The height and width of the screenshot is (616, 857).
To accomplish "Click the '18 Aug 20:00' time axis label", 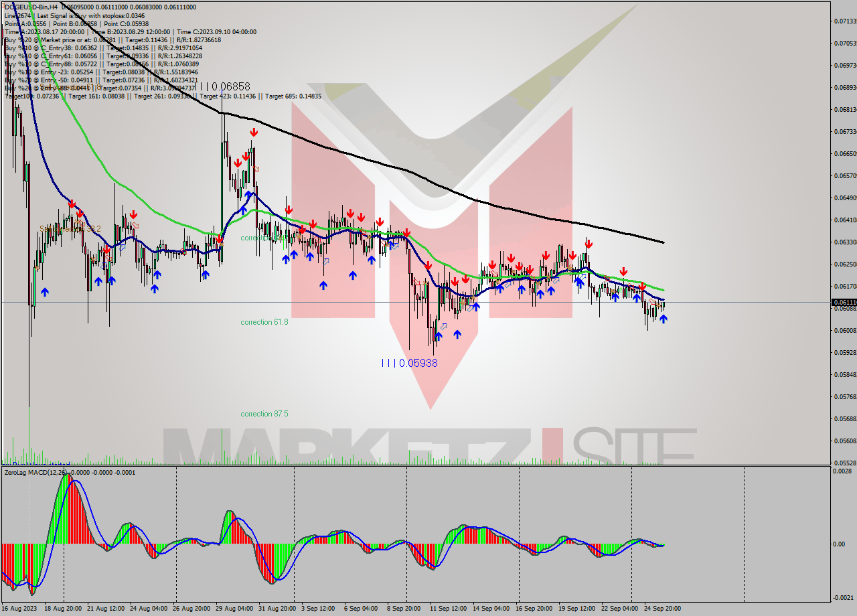I will point(64,609).
